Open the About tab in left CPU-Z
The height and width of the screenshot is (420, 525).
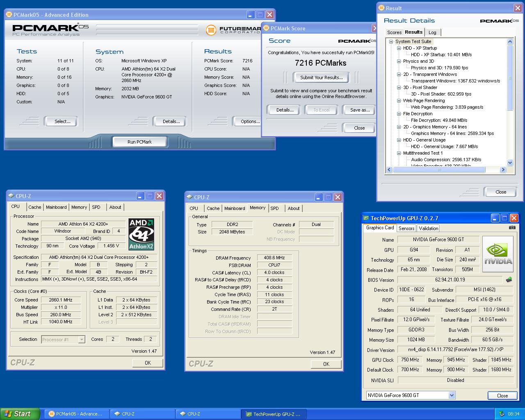click(x=115, y=207)
